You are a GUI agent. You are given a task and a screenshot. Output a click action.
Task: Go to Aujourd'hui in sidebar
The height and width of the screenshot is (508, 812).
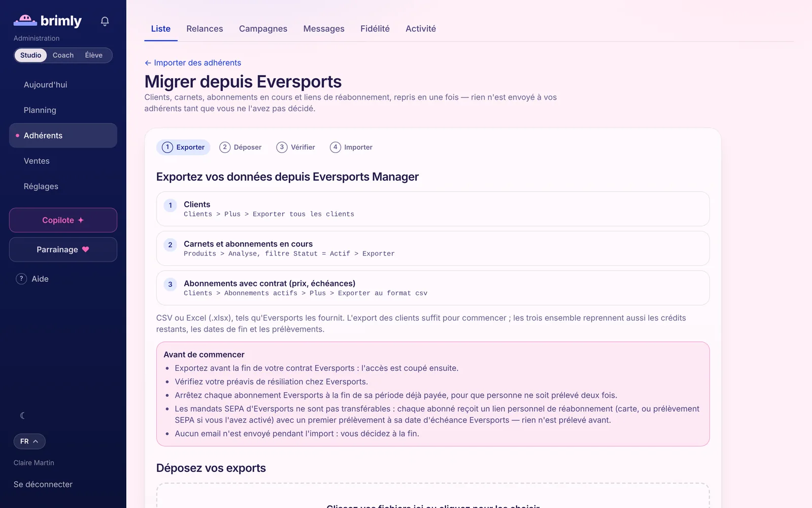pos(63,85)
